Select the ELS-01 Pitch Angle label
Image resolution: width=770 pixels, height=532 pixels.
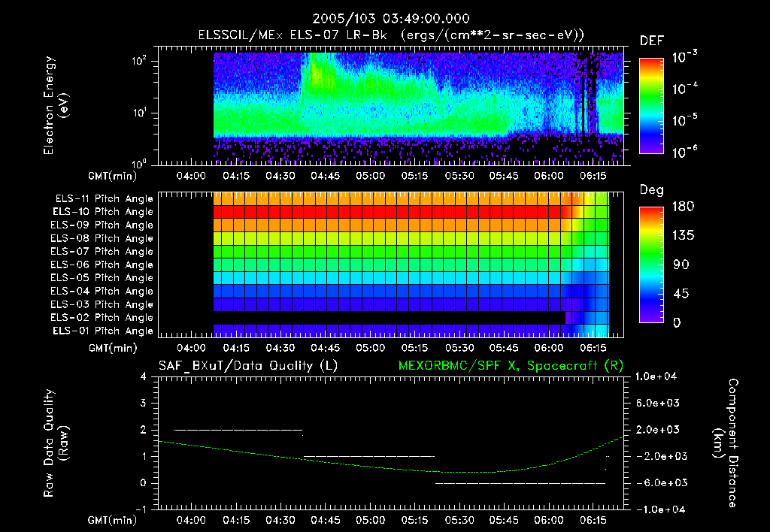(103, 331)
